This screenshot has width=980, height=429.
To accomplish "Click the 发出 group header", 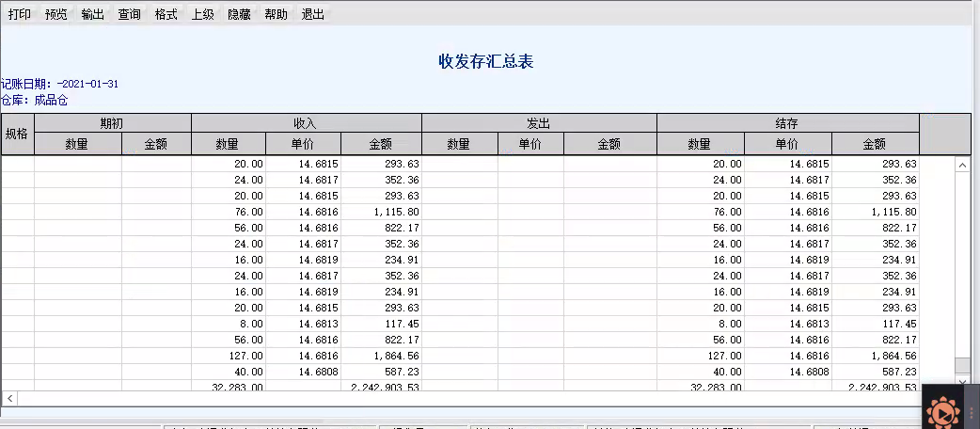I will 539,123.
